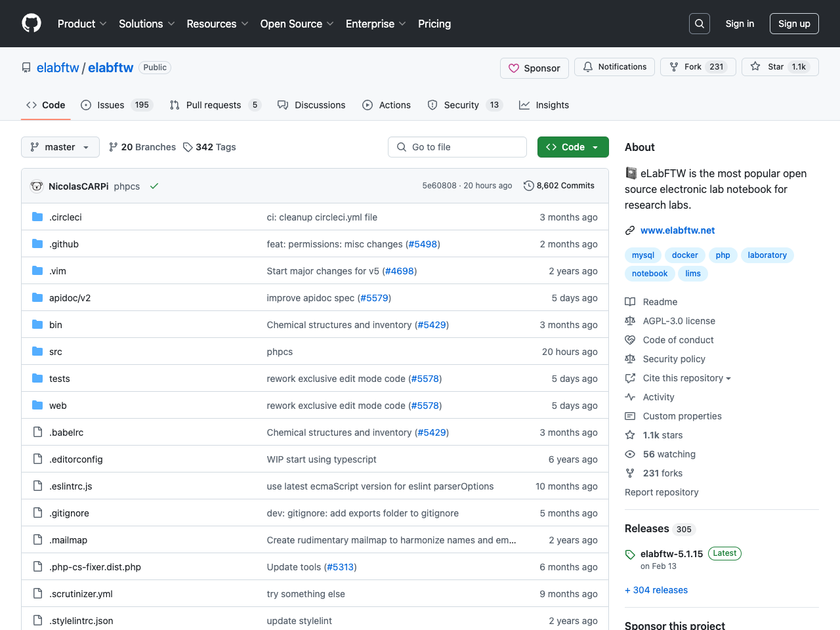Open commit hash 5e60808
The width and height of the screenshot is (840, 630).
439,186
